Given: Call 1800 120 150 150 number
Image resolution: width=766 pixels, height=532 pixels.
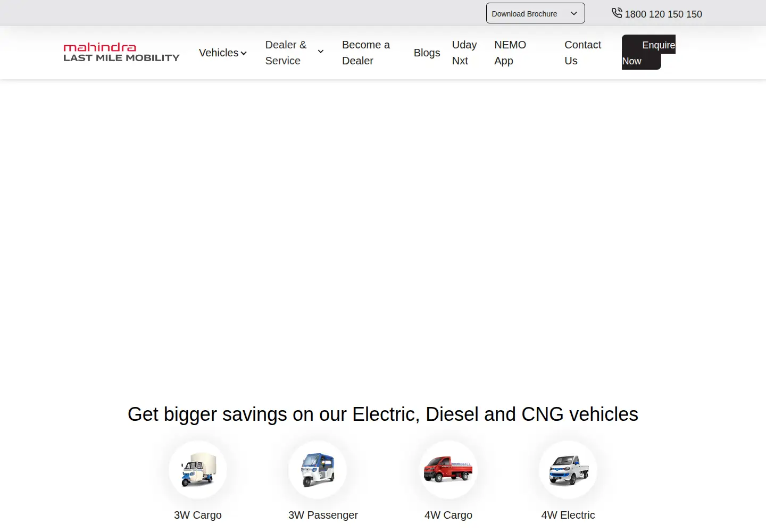Looking at the screenshot, I should coord(663,14).
